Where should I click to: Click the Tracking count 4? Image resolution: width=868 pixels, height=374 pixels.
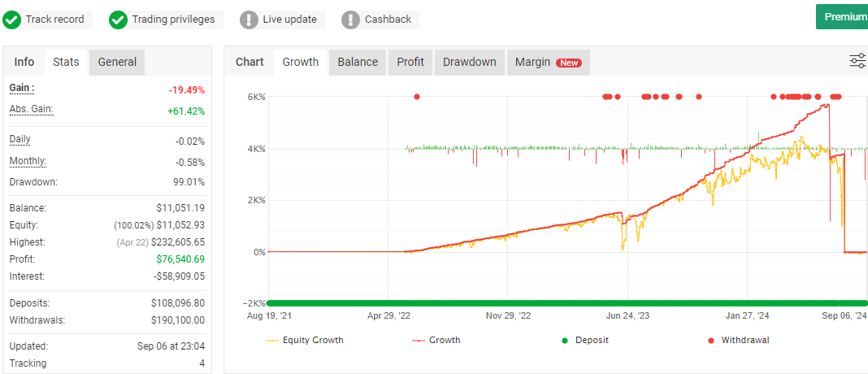202,363
